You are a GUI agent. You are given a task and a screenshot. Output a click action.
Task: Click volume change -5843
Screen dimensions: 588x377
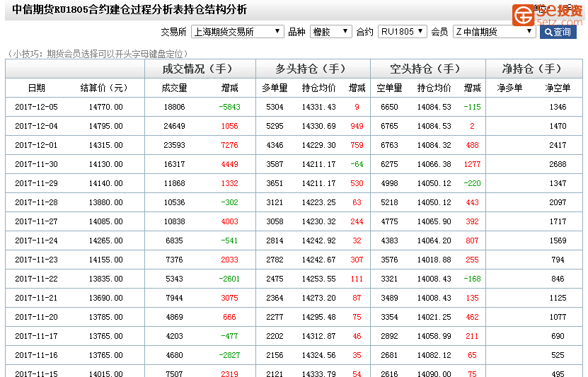point(229,108)
